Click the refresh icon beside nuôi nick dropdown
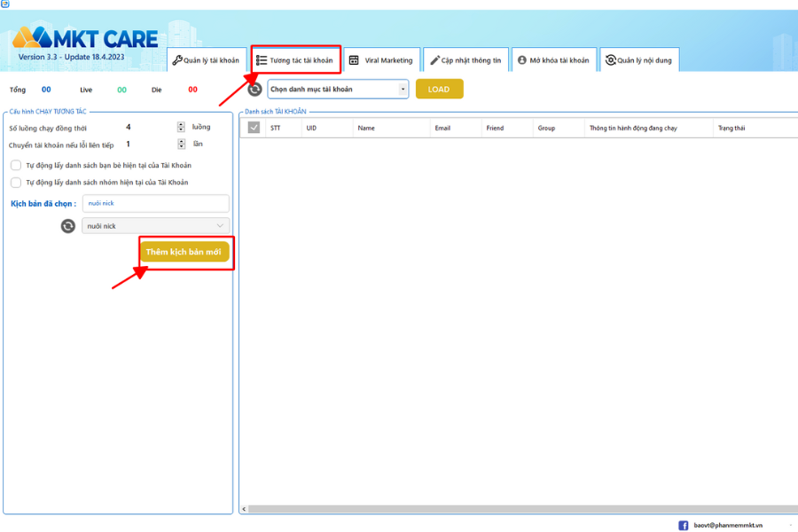This screenshot has height=532, width=798. 68,226
